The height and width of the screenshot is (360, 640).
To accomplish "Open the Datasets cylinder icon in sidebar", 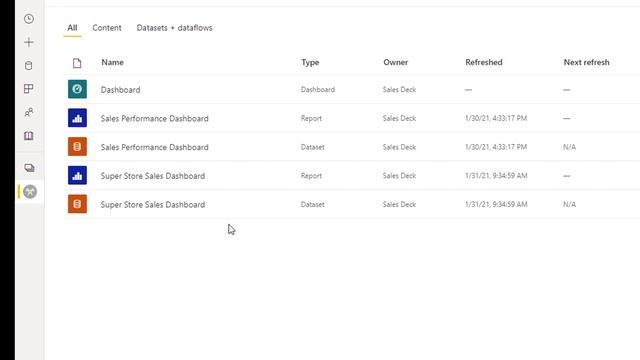I will point(29,65).
